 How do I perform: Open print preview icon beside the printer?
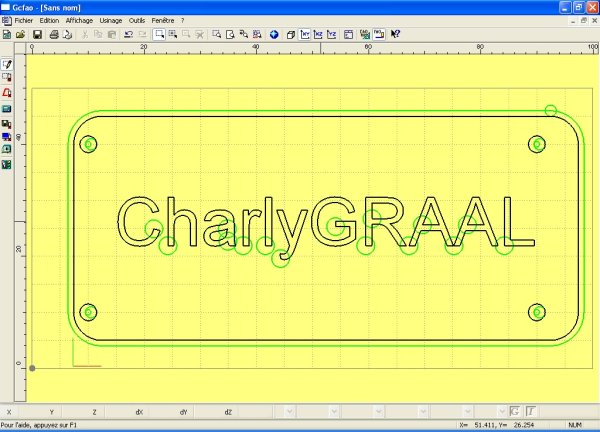point(67,34)
